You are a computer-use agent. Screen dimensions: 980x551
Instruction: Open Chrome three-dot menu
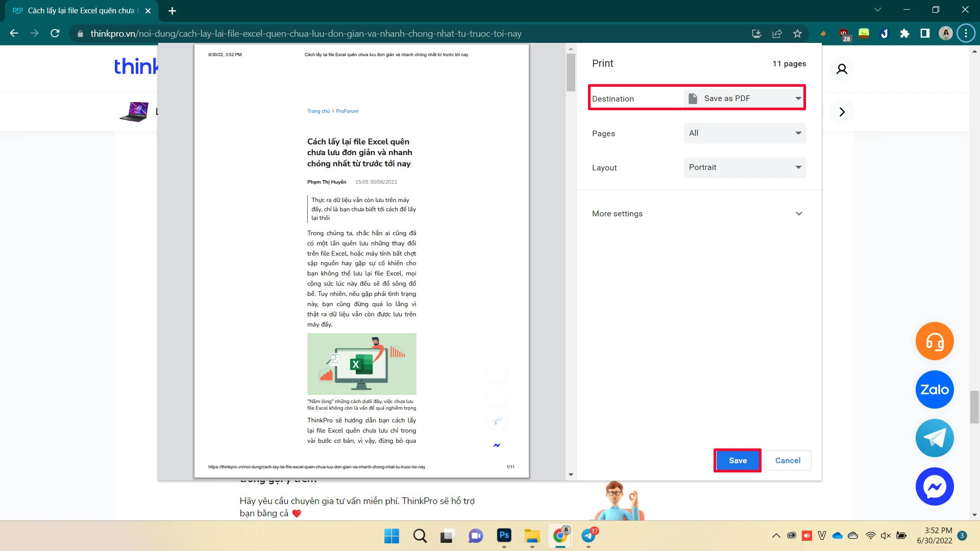point(966,34)
